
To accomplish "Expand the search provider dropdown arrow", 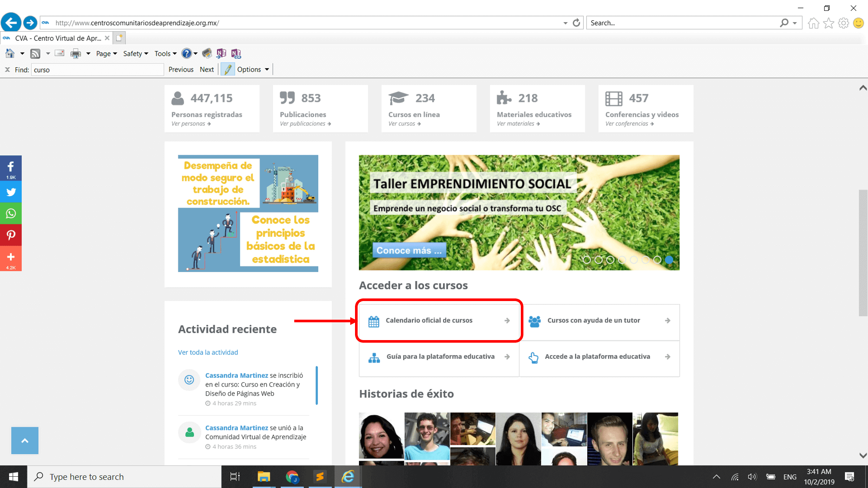I will (795, 23).
